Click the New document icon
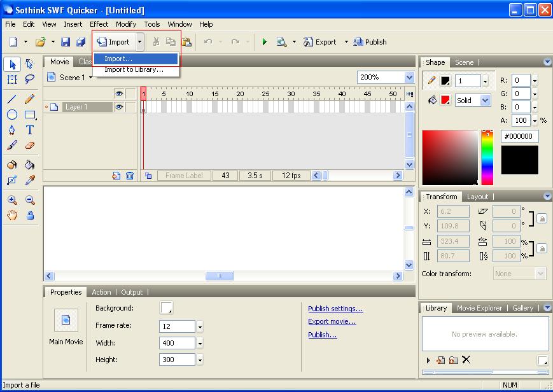Image resolution: width=553 pixels, height=392 pixels. [13, 41]
